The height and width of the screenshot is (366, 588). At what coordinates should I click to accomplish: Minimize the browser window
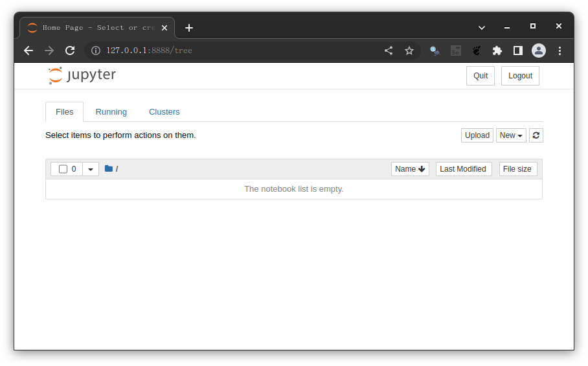click(x=507, y=27)
